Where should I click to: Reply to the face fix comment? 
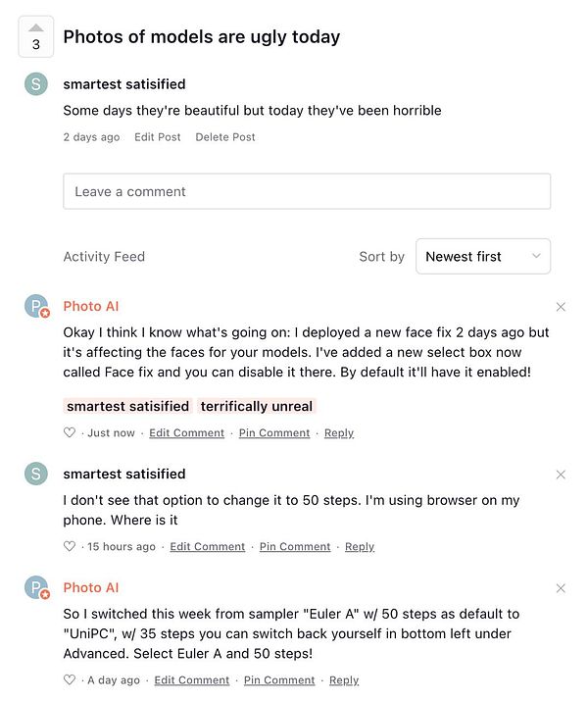pos(339,433)
